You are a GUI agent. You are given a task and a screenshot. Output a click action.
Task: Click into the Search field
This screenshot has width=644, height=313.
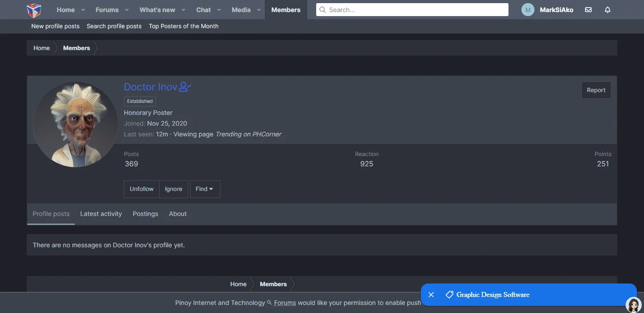[x=412, y=10]
